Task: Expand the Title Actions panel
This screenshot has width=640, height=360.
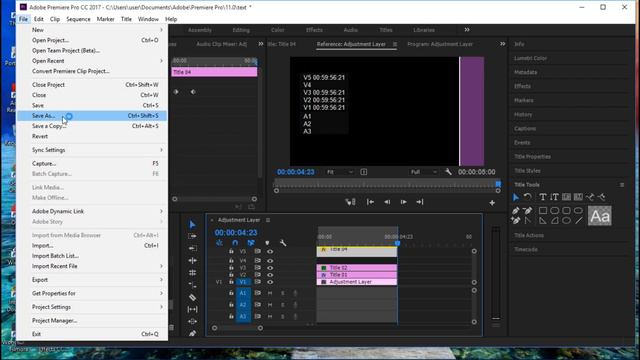Action: click(x=529, y=236)
